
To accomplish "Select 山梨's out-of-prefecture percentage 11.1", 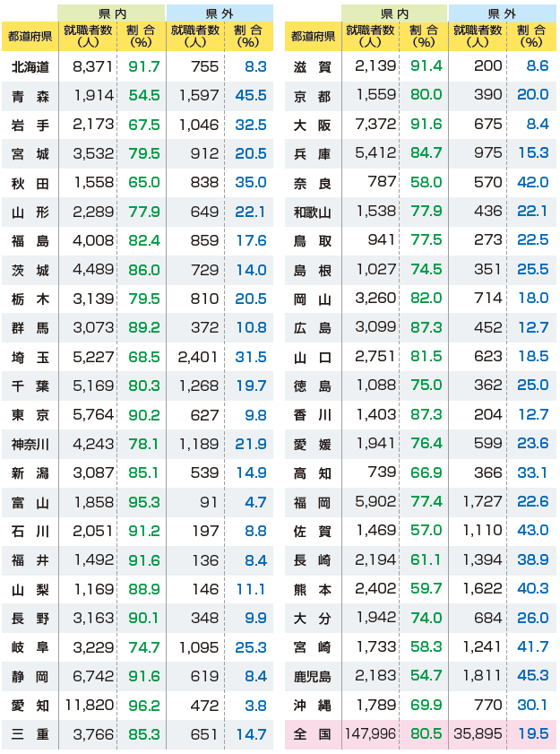I will 251,590.
